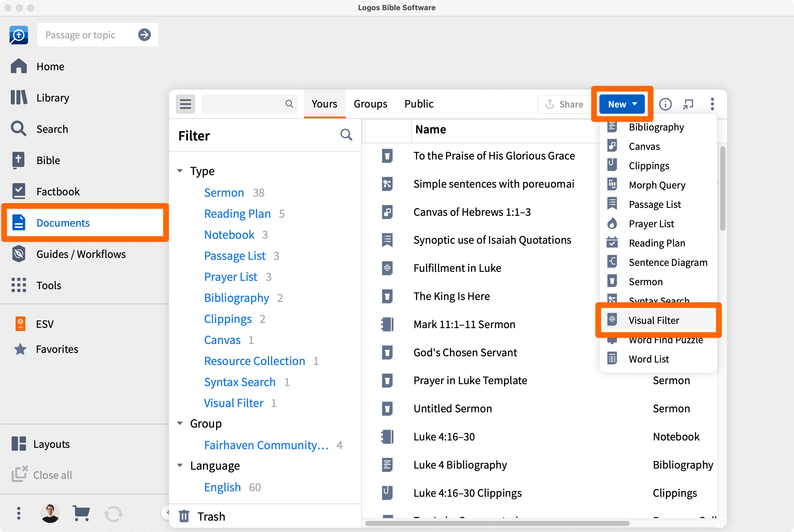Switch to the Public tab
The width and height of the screenshot is (794, 532).
[x=419, y=104]
